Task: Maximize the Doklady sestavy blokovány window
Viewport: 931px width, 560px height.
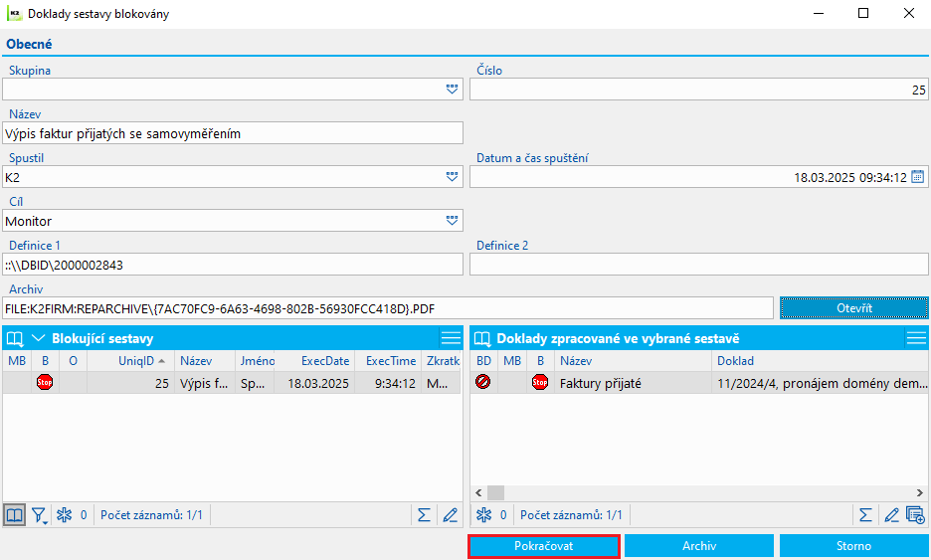Action: coord(863,13)
